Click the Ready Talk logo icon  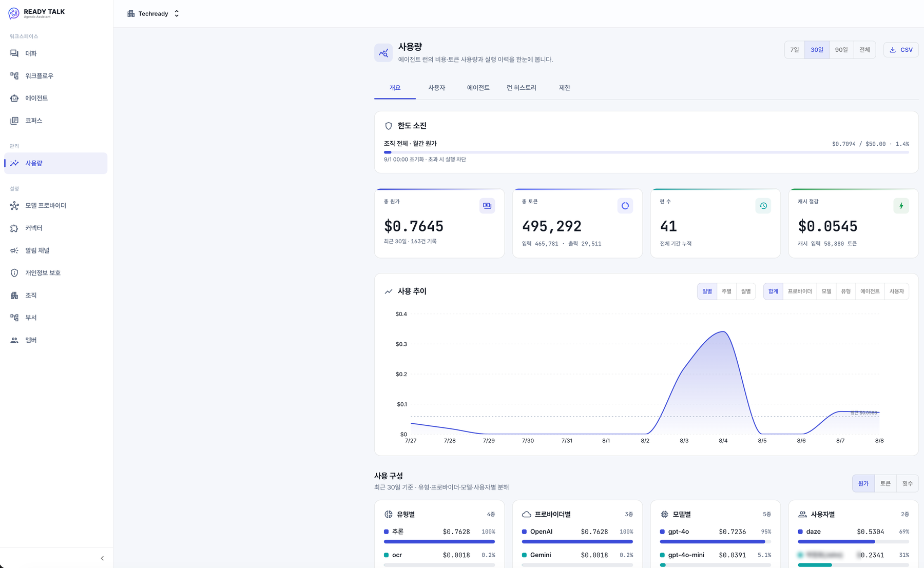(14, 13)
